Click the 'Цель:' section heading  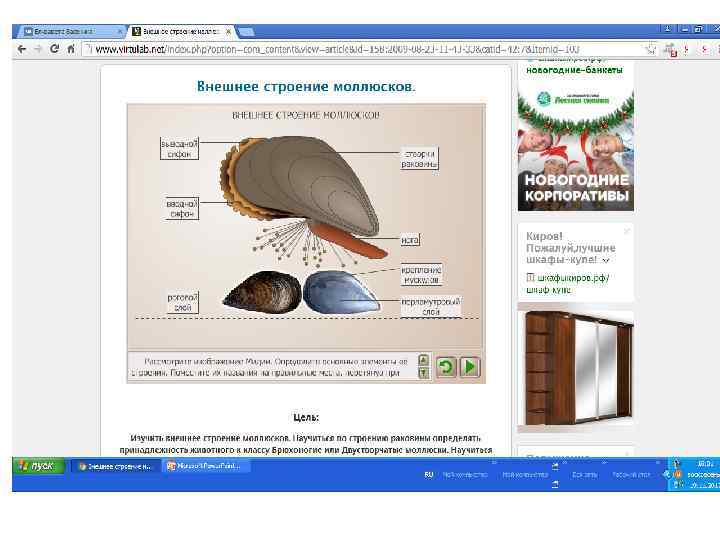pos(306,417)
